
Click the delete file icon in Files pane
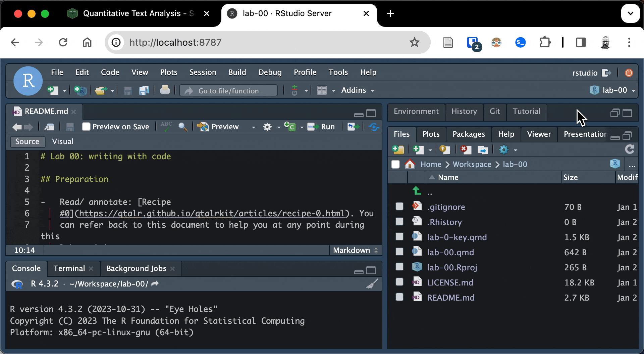(465, 149)
